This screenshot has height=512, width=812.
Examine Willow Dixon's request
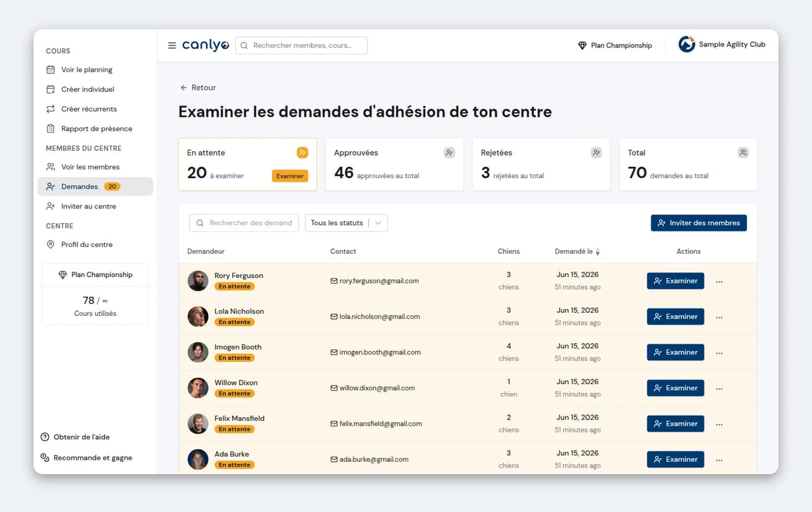[675, 388]
